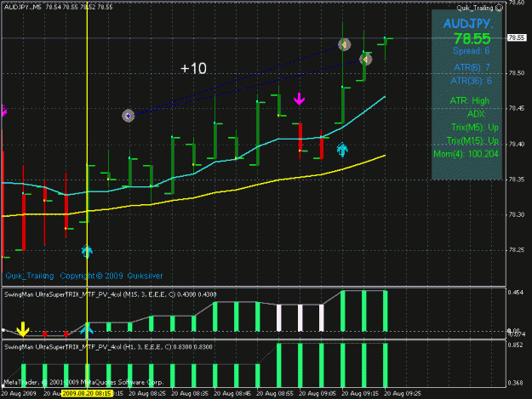This screenshot has width=532, height=399.
Task: Click the 0.852 scale value of the H1 TRIX
Action: pyautogui.click(x=515, y=345)
